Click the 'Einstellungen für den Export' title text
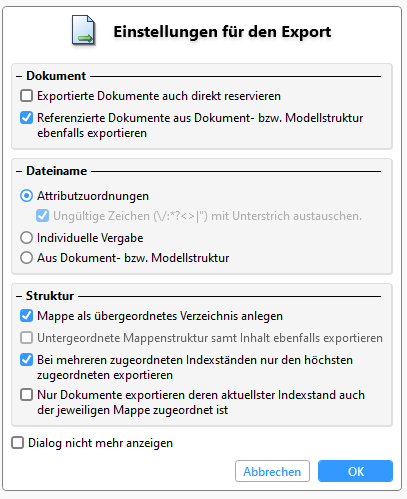The image size is (407, 499). tap(222, 32)
